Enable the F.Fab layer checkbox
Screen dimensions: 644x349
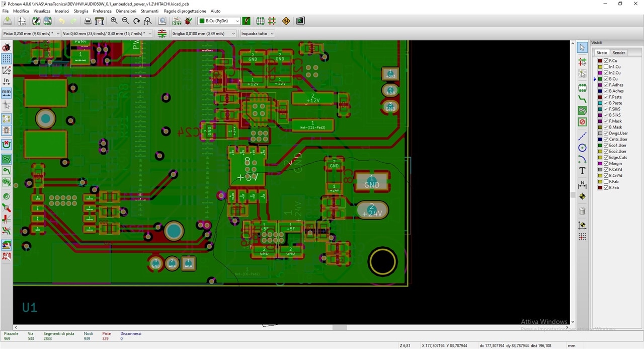(606, 181)
